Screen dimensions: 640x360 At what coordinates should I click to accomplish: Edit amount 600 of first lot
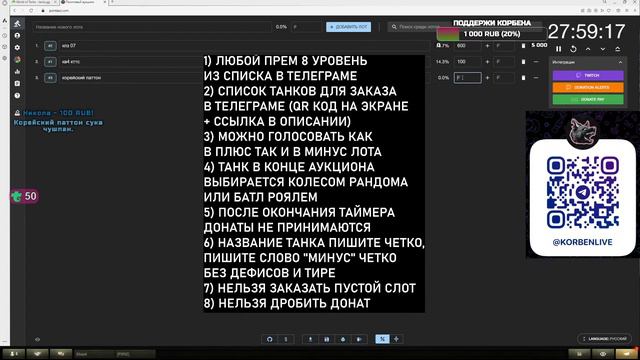tap(467, 46)
